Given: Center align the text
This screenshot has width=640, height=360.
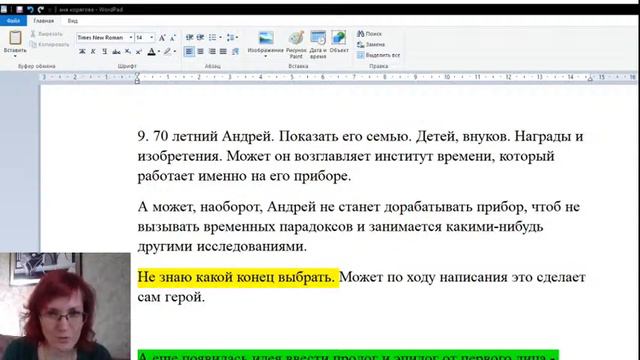Looking at the screenshot, I should tap(200, 51).
